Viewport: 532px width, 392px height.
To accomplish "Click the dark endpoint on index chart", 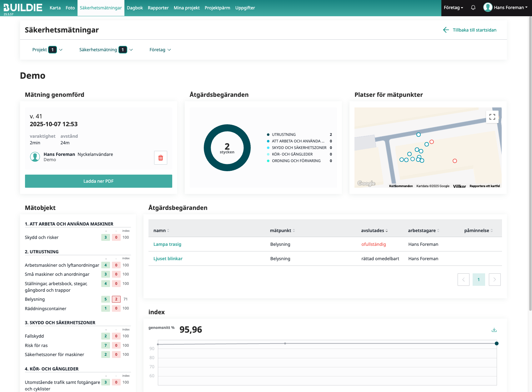I will 496,344.
